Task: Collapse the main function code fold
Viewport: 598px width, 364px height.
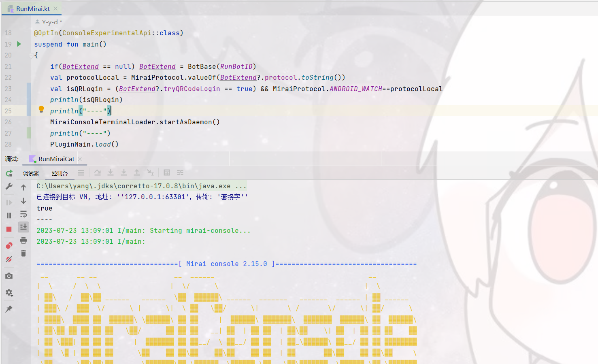Action: [x=31, y=55]
